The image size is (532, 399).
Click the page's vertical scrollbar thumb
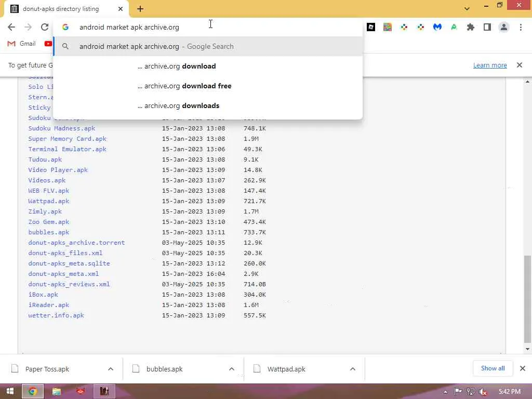pyautogui.click(x=527, y=299)
